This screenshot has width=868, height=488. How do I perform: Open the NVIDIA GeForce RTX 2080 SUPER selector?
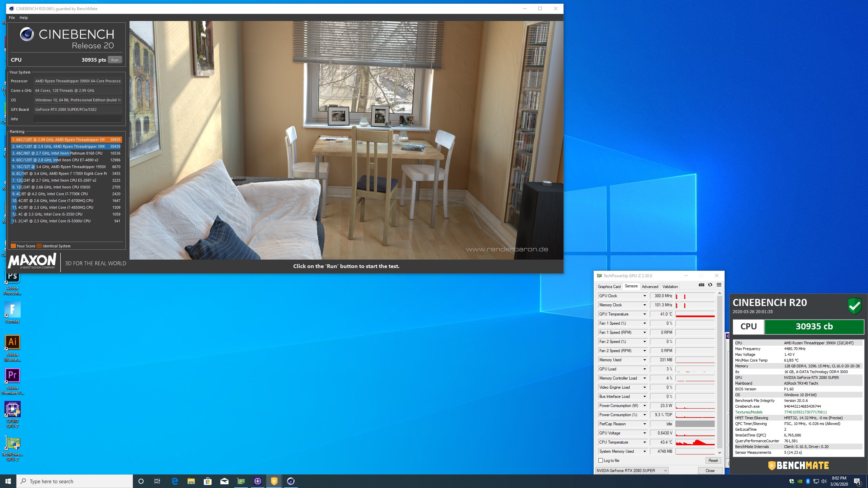632,470
